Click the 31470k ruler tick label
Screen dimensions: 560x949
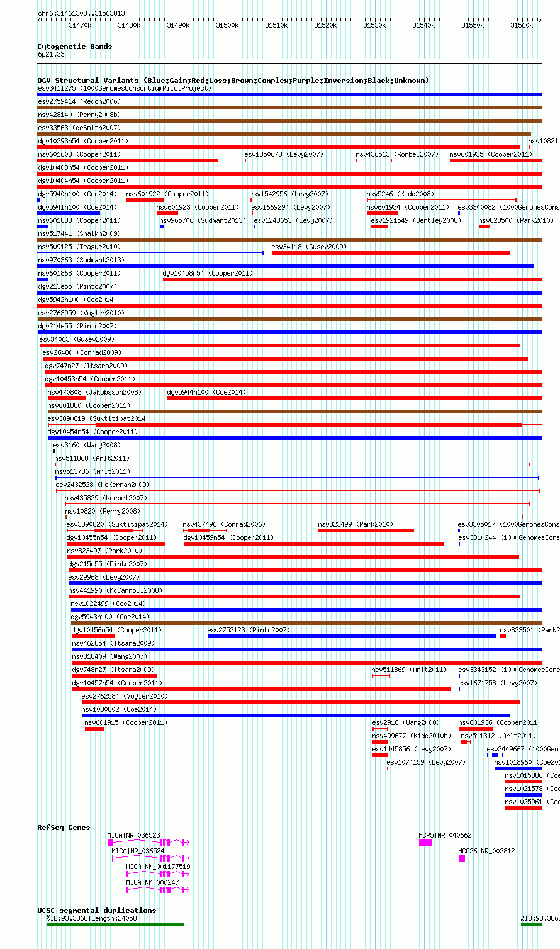coord(80,25)
